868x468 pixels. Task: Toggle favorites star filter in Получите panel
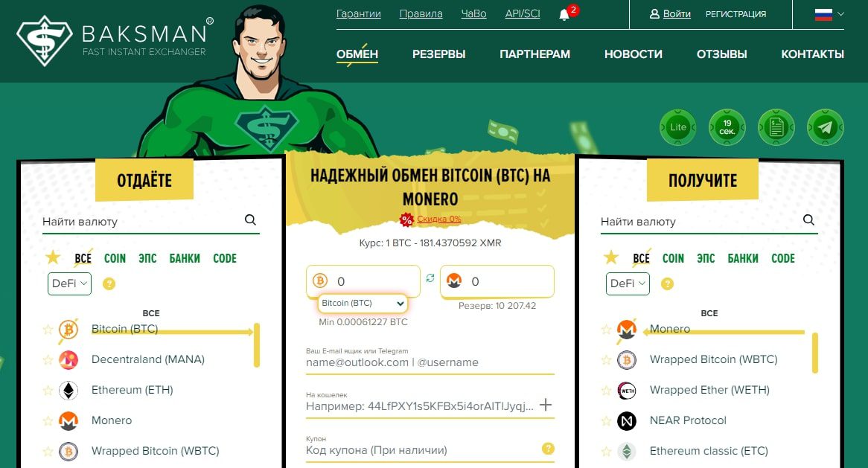click(x=611, y=257)
